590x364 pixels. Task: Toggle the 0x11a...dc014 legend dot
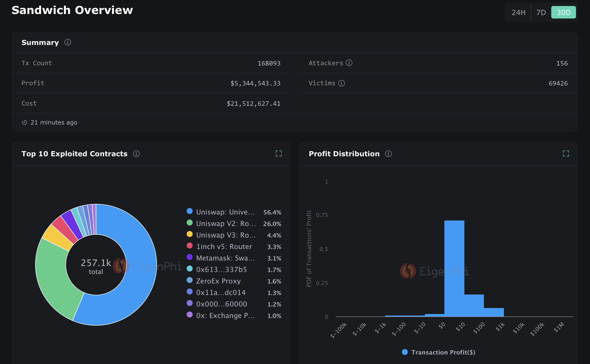click(x=190, y=292)
